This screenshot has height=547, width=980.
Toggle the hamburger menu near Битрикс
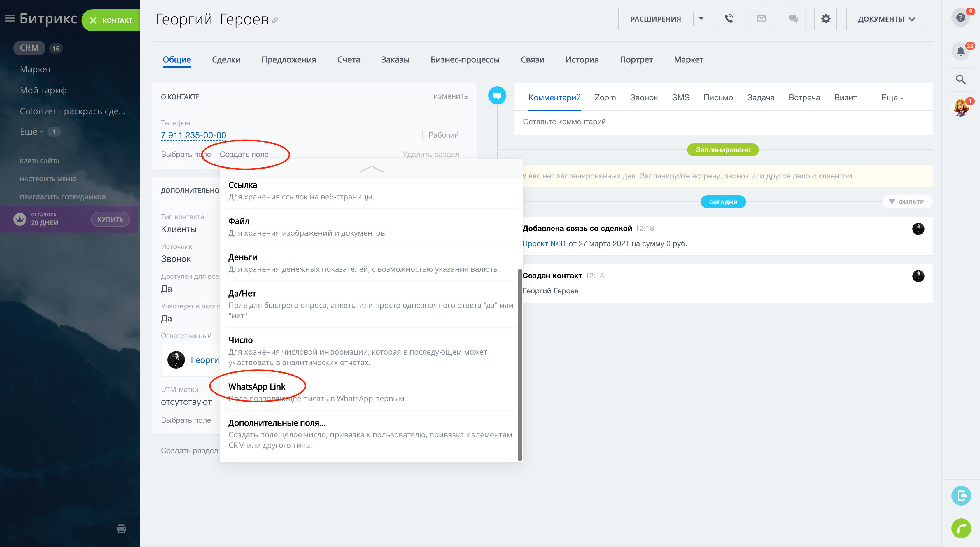10,18
